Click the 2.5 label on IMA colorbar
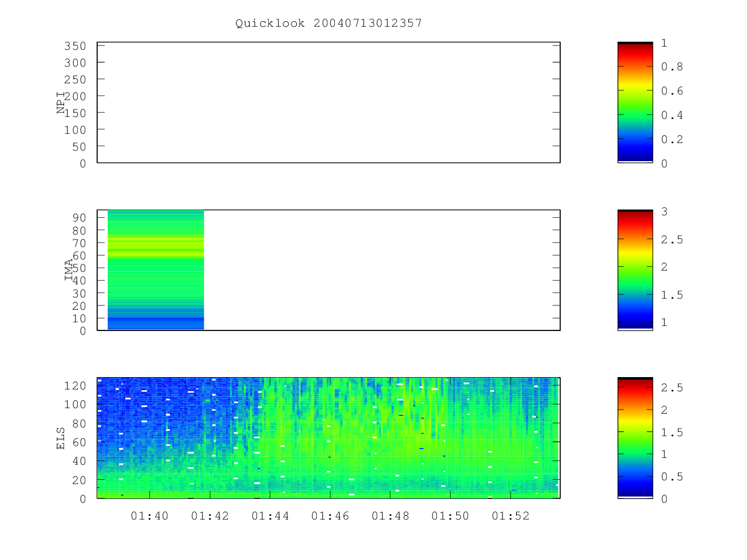Screen dimensions: 747x560 672,240
